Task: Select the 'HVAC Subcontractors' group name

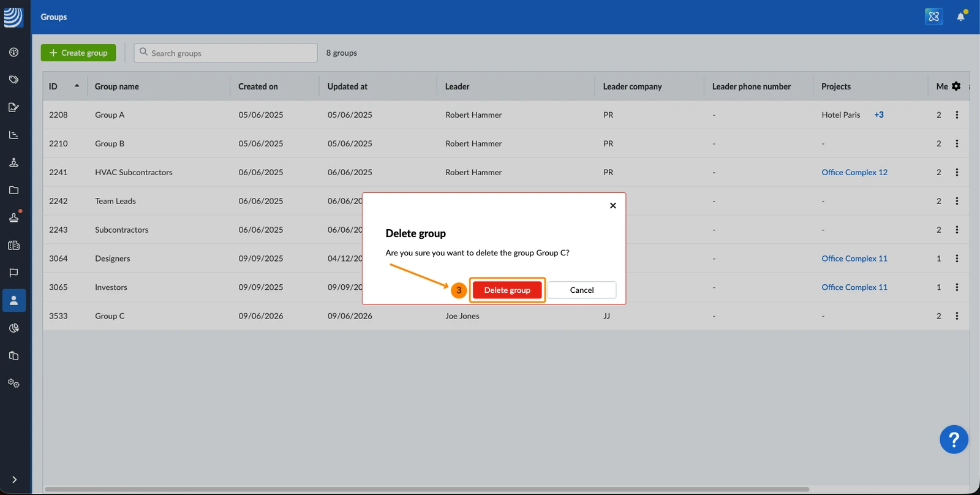Action: pyautogui.click(x=134, y=172)
